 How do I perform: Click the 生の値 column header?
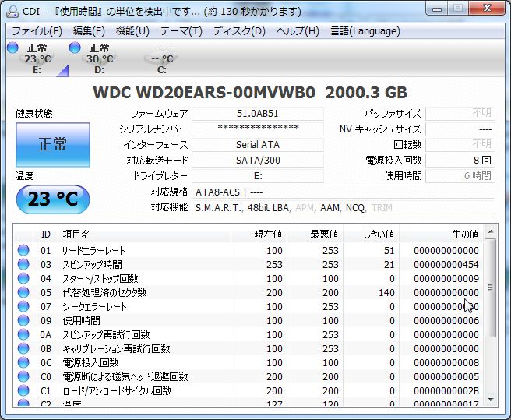[x=441, y=234]
